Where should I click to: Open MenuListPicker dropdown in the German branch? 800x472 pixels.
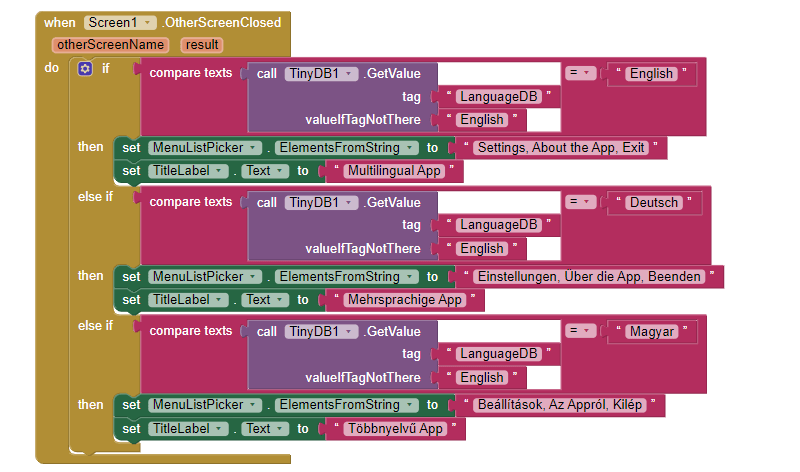[205, 277]
